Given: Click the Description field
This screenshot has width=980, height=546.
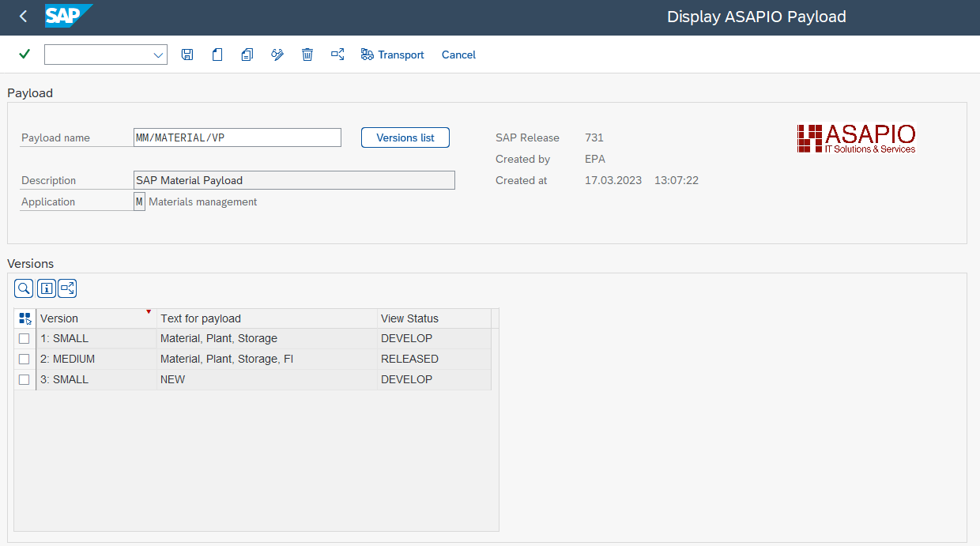Looking at the screenshot, I should coord(295,180).
